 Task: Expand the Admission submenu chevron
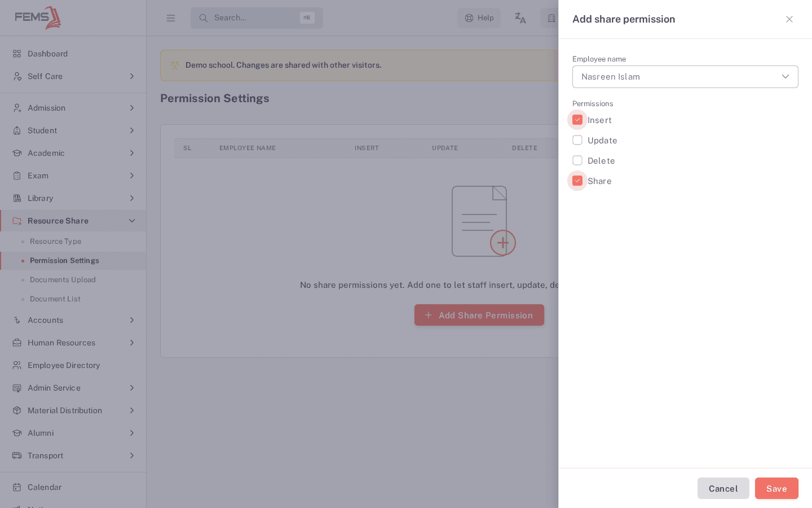(x=132, y=108)
